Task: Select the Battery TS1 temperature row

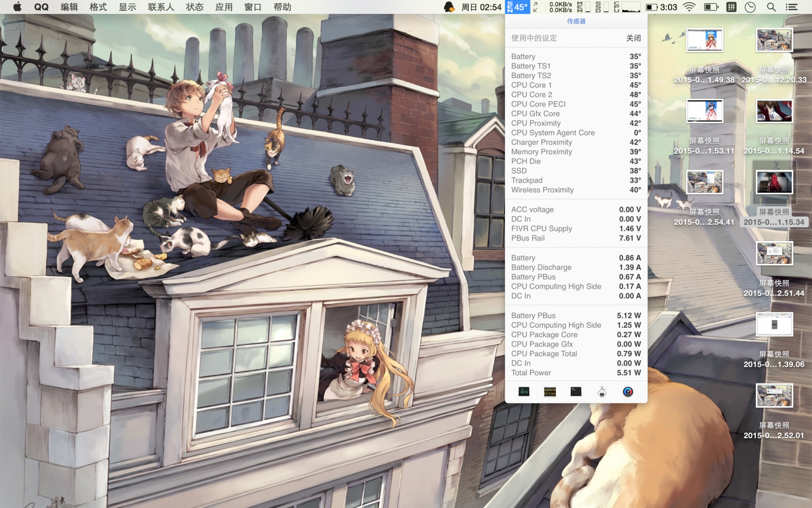Action: pos(576,66)
